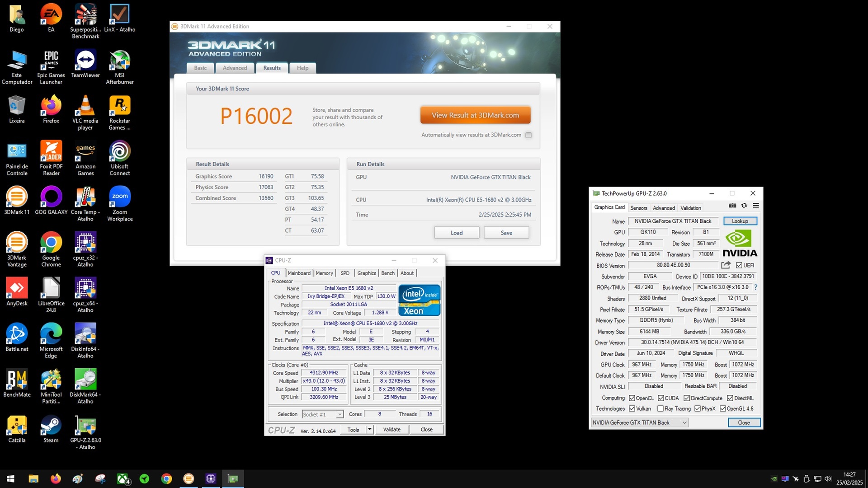Launch TeamViewer desktop icon

[85, 64]
